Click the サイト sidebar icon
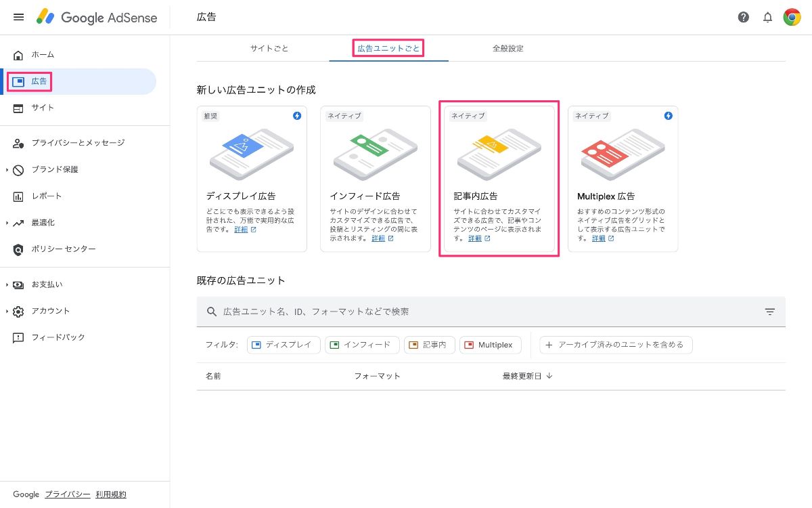Image resolution: width=812 pixels, height=508 pixels. 18,108
